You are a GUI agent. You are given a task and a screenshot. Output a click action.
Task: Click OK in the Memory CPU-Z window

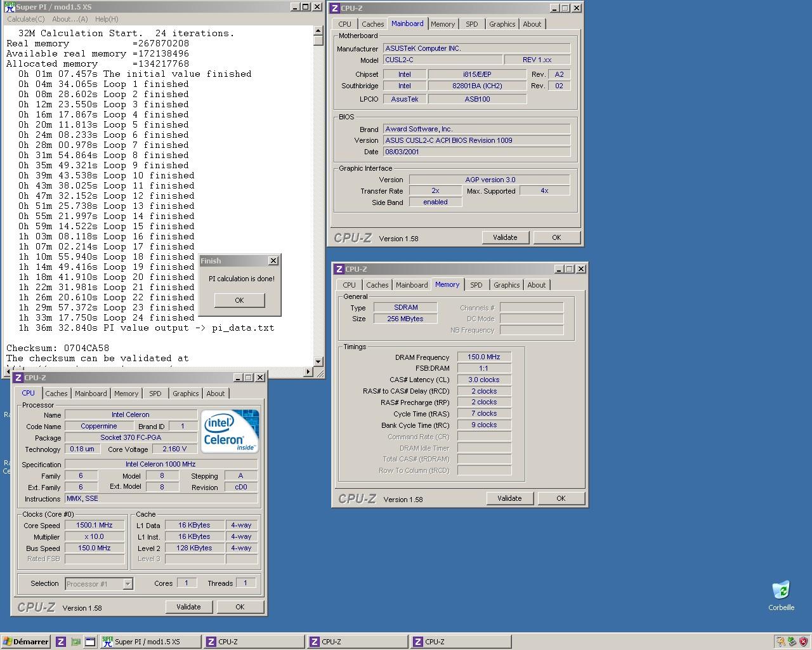561,498
